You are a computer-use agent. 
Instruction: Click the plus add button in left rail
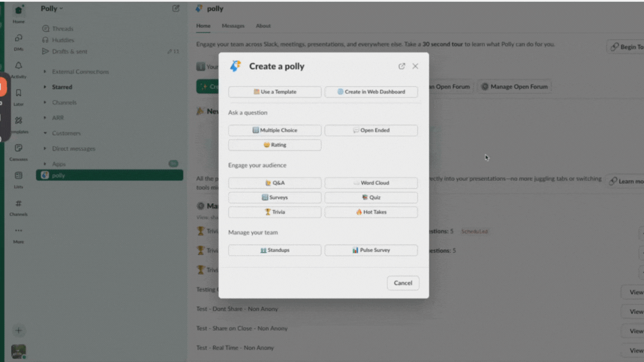18,330
